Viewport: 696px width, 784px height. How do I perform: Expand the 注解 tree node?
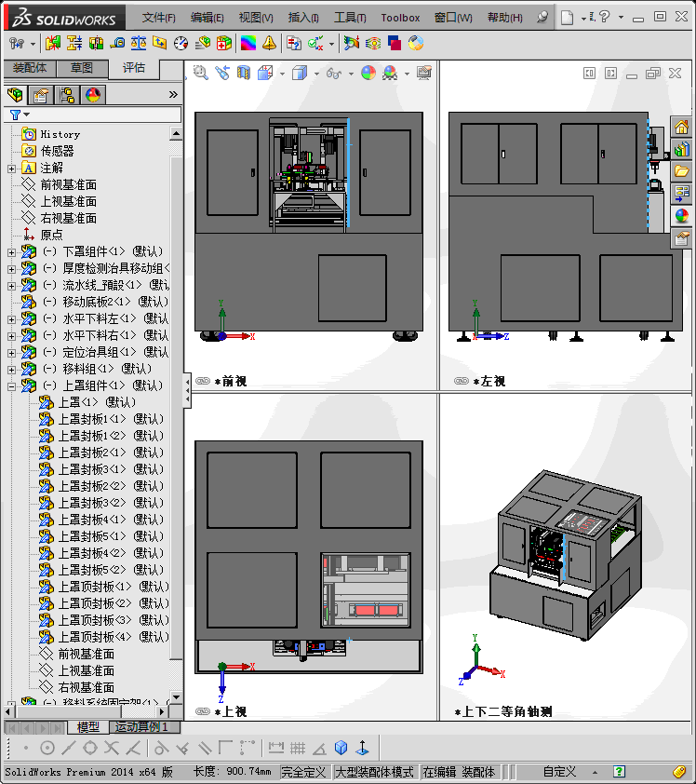coord(11,169)
